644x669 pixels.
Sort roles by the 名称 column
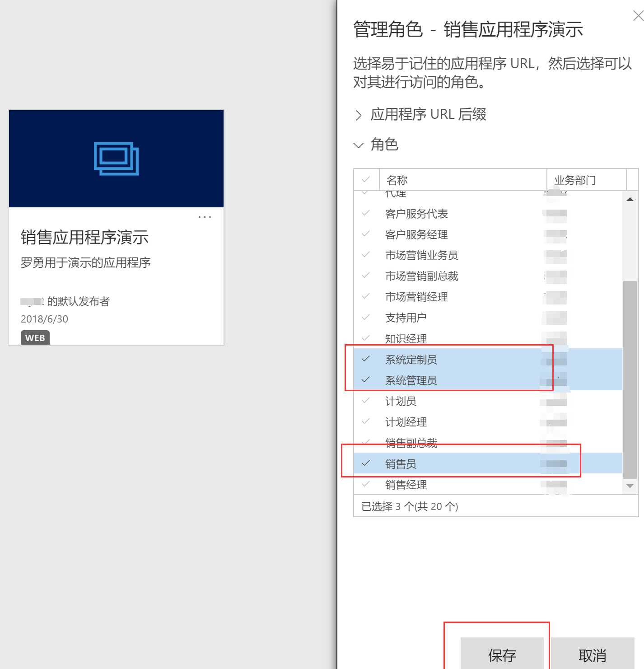point(463,180)
